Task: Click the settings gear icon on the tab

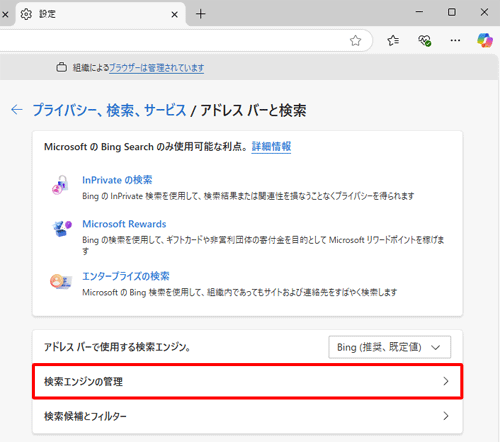Action: (26, 14)
